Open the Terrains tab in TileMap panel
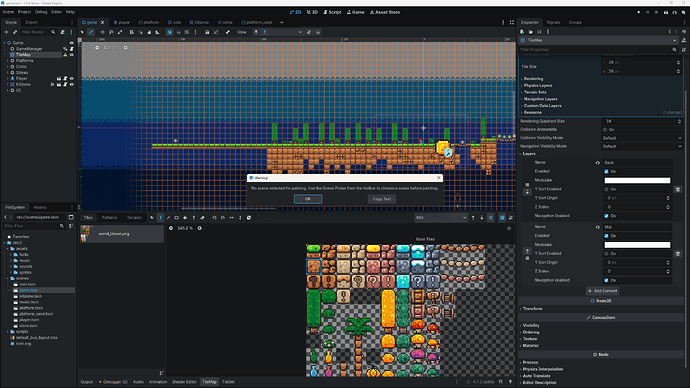The image size is (690, 388). [134, 217]
